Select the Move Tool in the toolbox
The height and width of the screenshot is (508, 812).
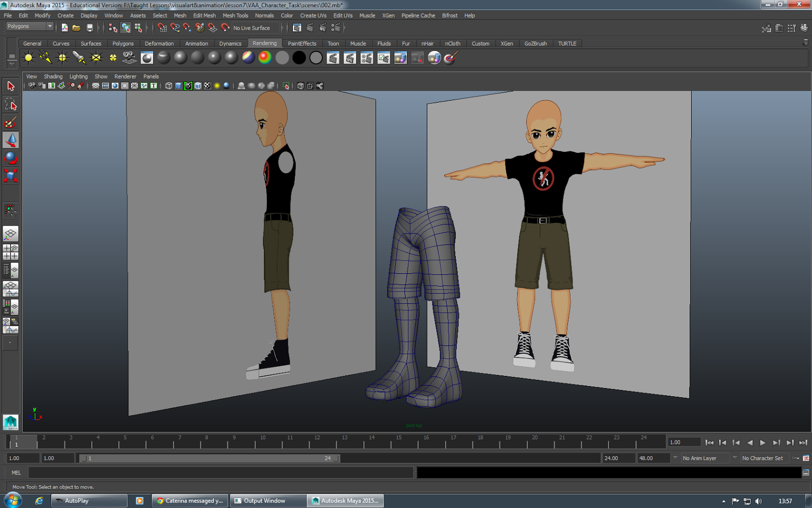[11, 140]
